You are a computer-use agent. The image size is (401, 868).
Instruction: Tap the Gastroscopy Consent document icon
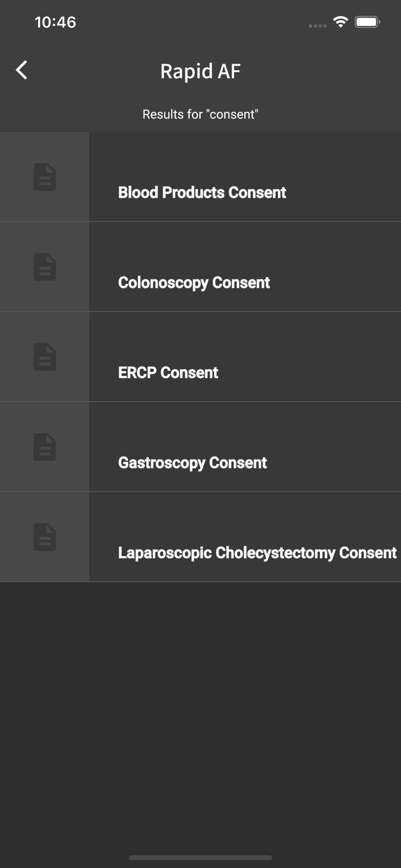[45, 447]
